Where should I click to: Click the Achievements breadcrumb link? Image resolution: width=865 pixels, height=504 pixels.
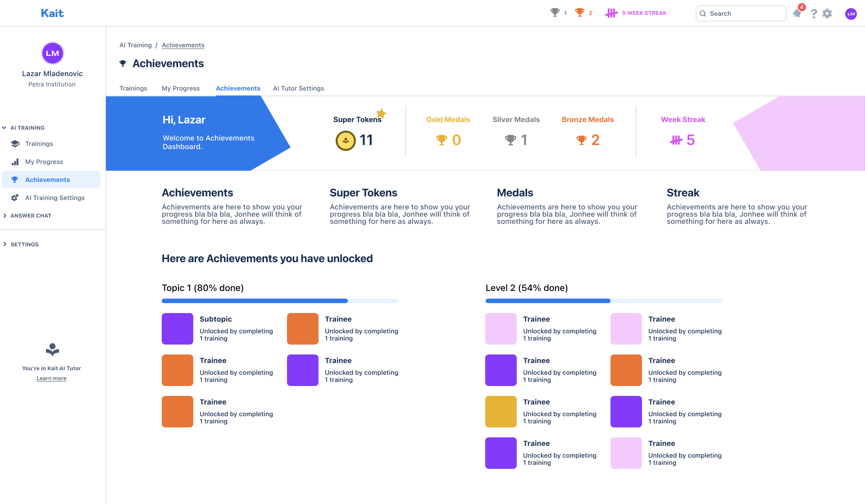pyautogui.click(x=183, y=45)
